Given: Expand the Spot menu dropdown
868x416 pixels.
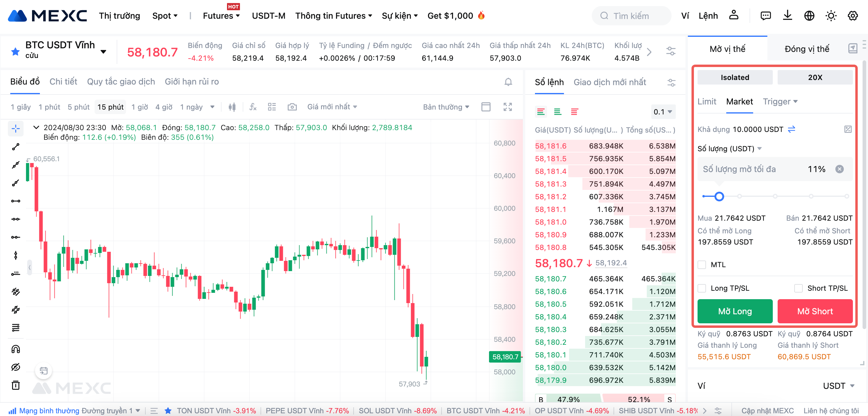Looking at the screenshot, I should (x=165, y=16).
